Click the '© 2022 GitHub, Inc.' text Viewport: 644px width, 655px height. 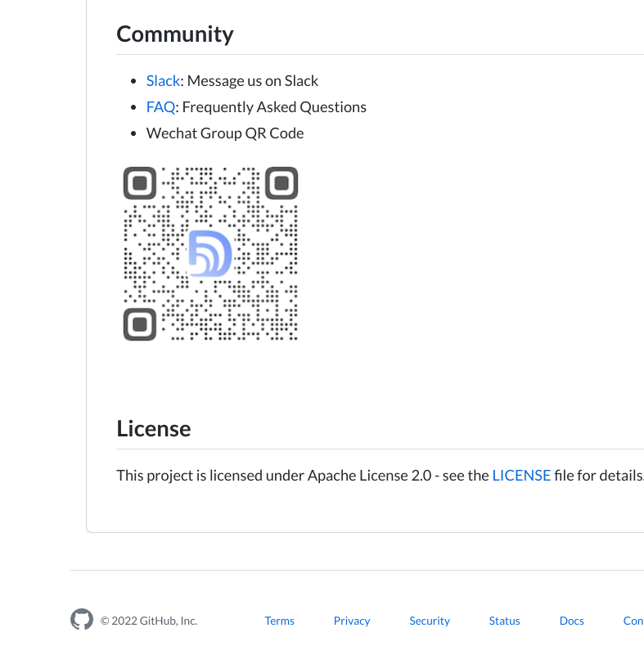point(149,621)
